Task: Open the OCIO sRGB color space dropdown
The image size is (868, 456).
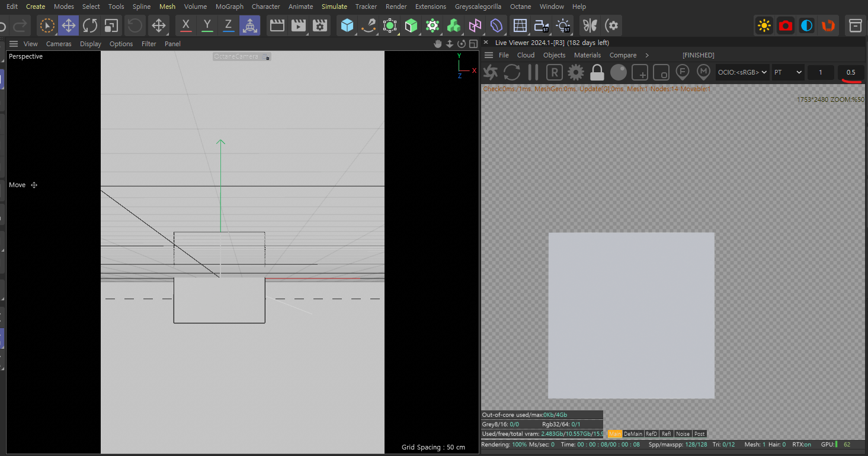Action: tap(743, 72)
